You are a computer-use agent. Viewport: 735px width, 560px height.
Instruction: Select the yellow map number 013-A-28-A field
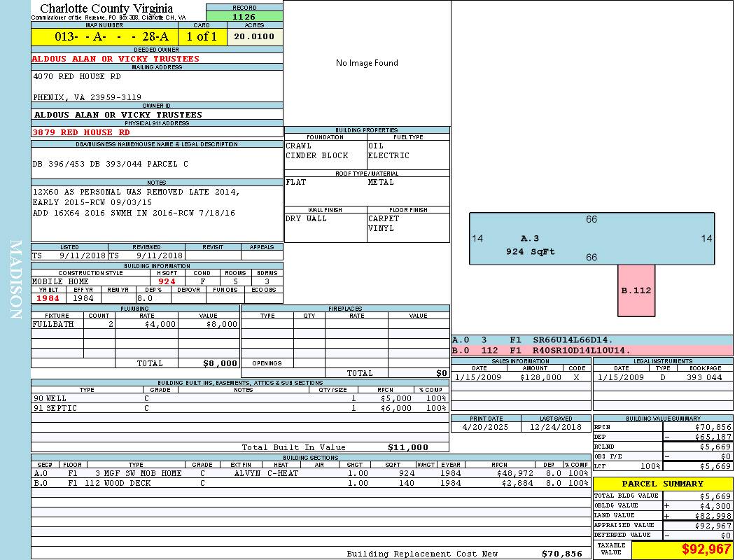[x=105, y=36]
